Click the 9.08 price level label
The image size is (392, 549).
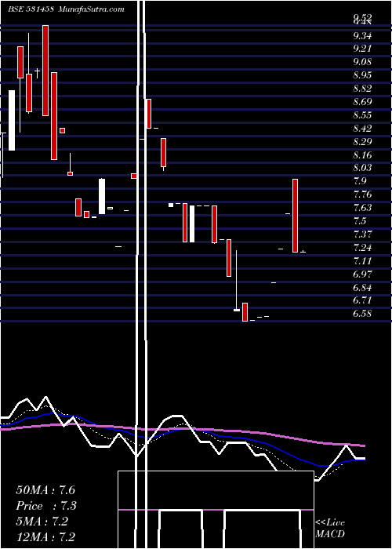362,62
